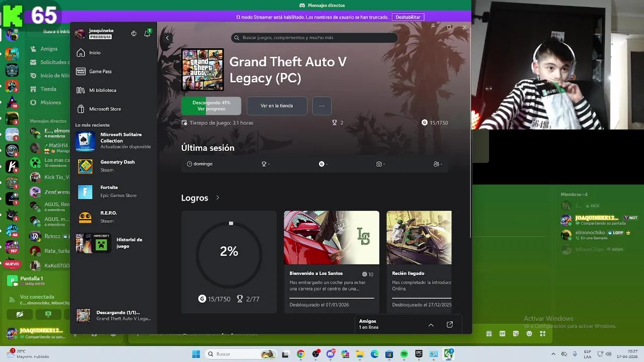This screenshot has width=644, height=362.
Task: Click the Windows Start button
Action: [196, 354]
